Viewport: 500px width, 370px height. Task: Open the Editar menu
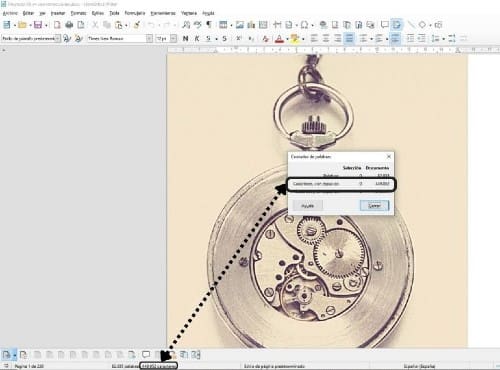28,13
